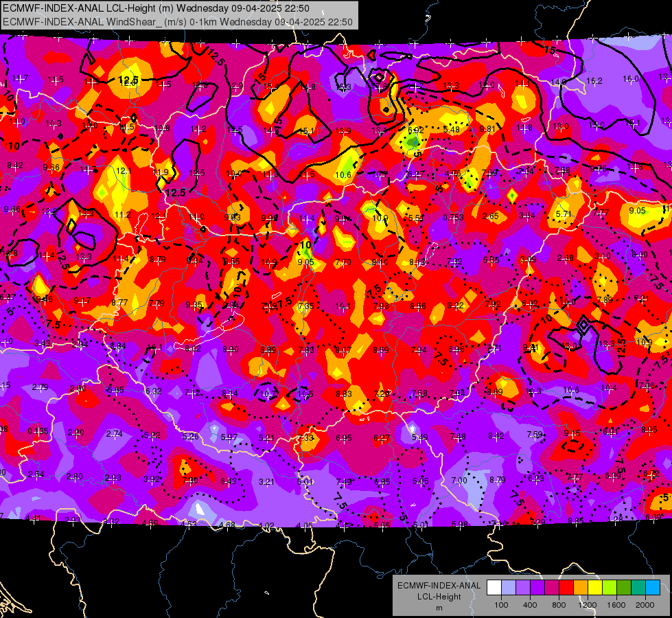Image resolution: width=672 pixels, height=618 pixels.
Task: Click the yellow legend color swatch
Action: tap(595, 587)
